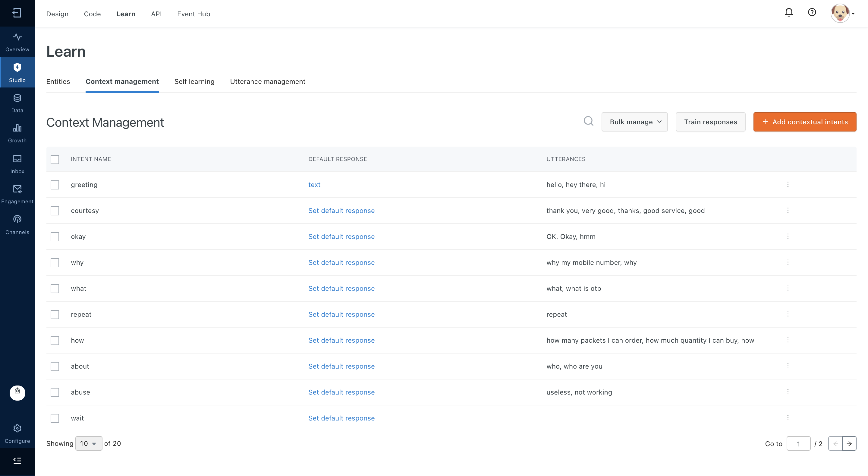Check the how intent checkbox

[x=55, y=341]
